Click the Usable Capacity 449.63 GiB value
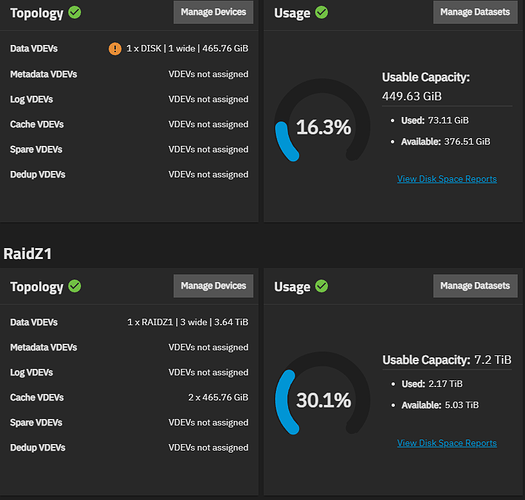The height and width of the screenshot is (500, 525). coord(412,96)
